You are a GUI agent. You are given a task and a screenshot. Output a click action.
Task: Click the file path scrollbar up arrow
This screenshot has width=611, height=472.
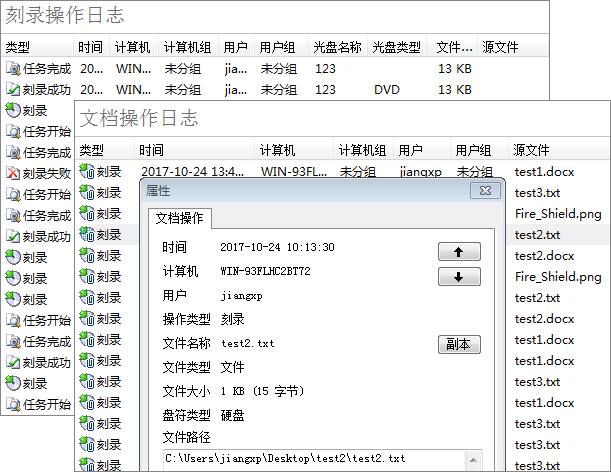473,460
